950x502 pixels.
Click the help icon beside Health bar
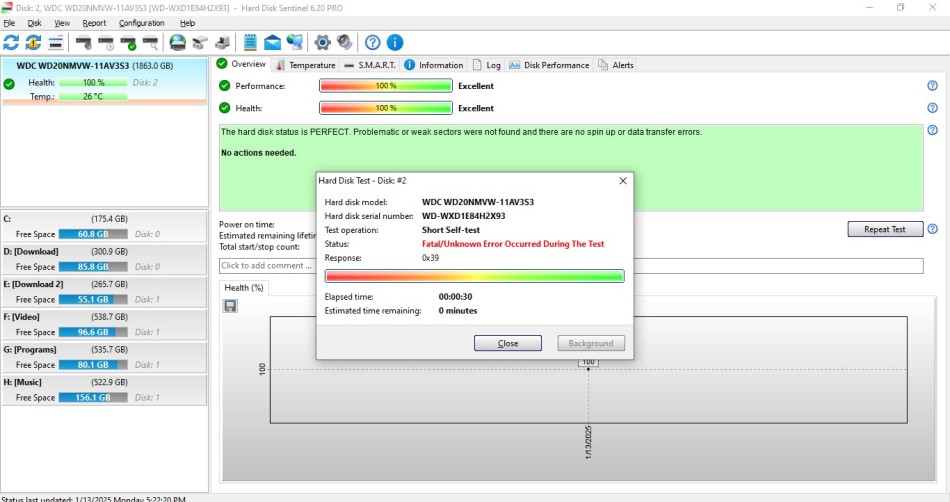932,108
